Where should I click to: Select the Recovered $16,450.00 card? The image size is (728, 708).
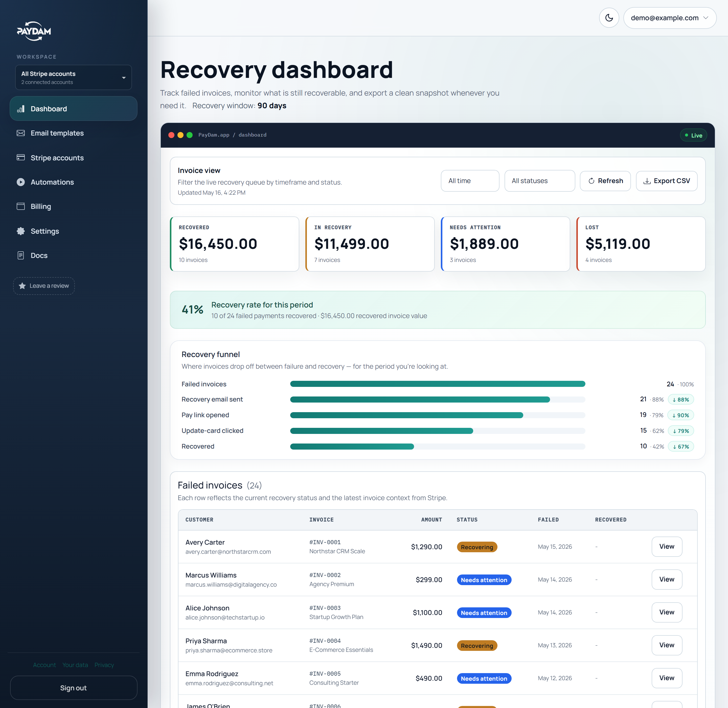tap(235, 244)
